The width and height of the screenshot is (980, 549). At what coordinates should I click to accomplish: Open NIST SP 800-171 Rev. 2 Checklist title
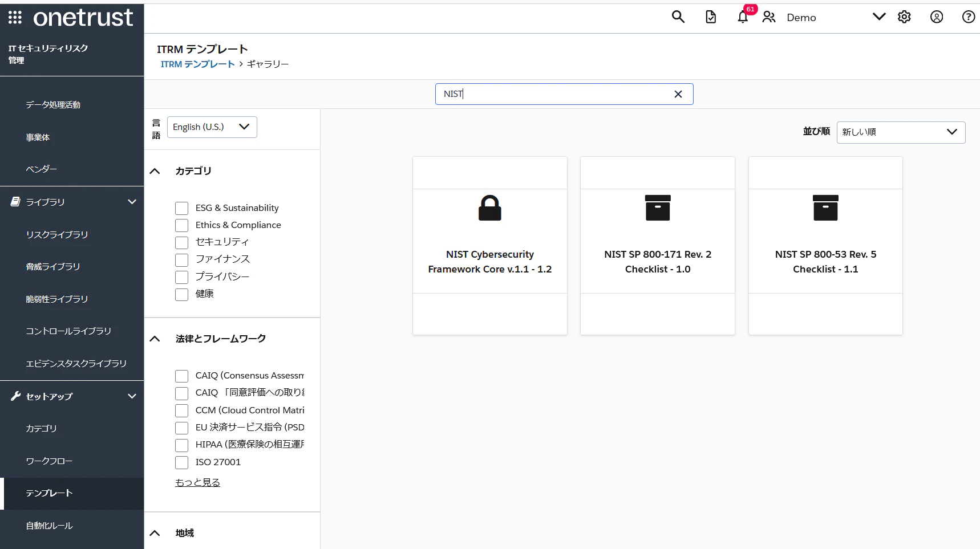pyautogui.click(x=658, y=262)
